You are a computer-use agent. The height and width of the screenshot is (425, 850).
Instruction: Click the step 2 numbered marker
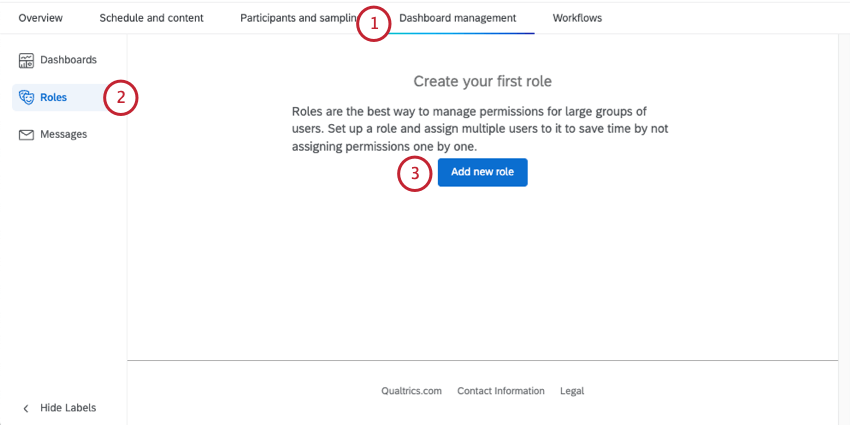point(120,98)
